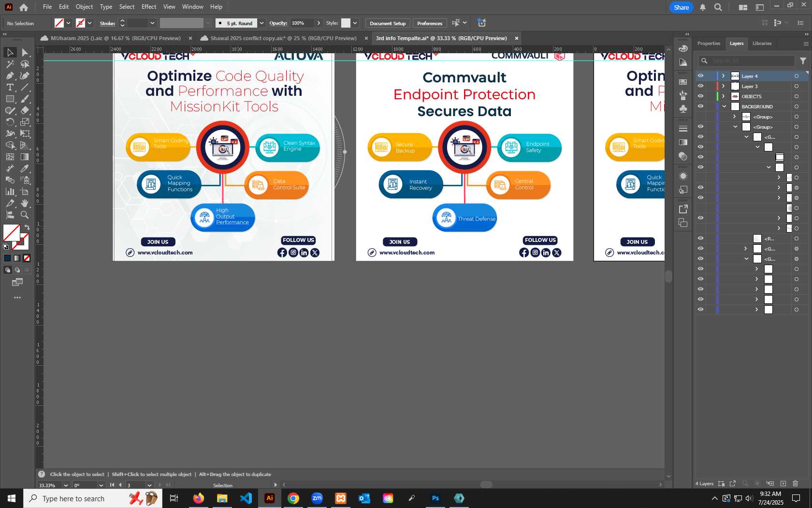Open the Layers panel hamburger menu

pos(806,44)
